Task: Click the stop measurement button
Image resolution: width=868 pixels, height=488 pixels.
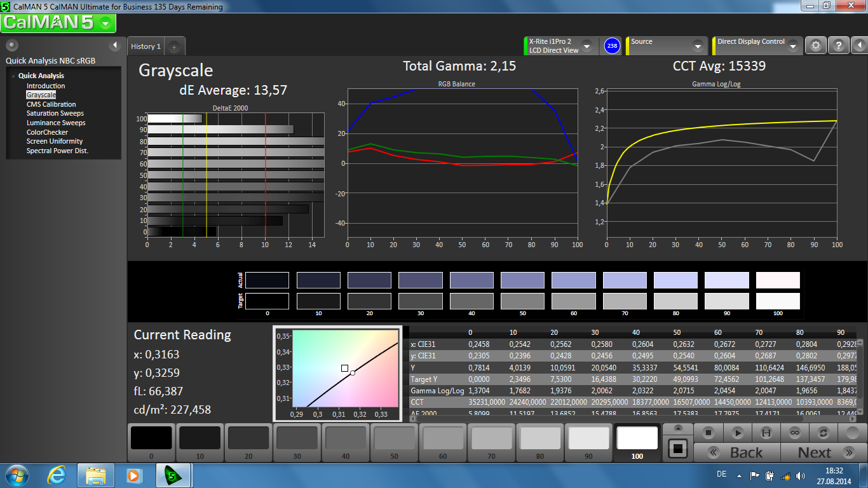Action: click(x=709, y=433)
